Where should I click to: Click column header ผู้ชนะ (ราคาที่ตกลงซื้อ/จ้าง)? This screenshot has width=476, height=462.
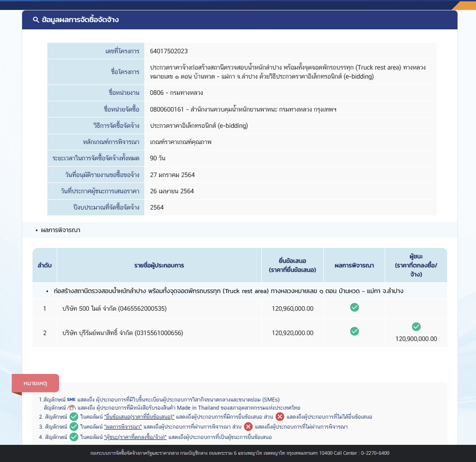pos(416,266)
